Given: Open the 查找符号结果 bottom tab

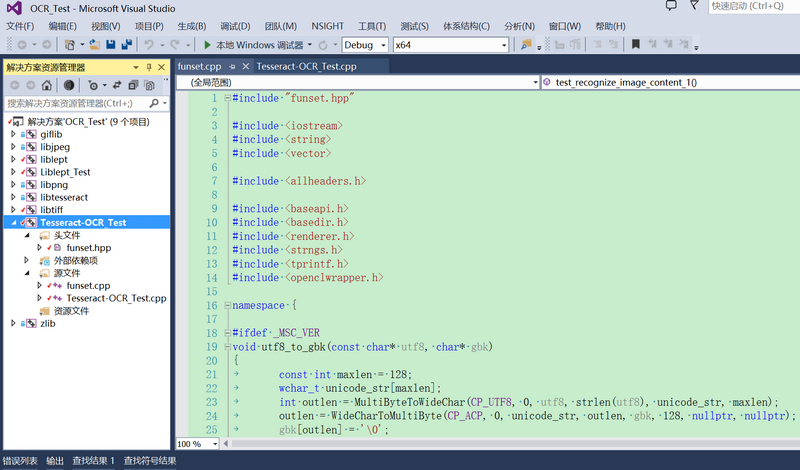Looking at the screenshot, I should (149, 461).
